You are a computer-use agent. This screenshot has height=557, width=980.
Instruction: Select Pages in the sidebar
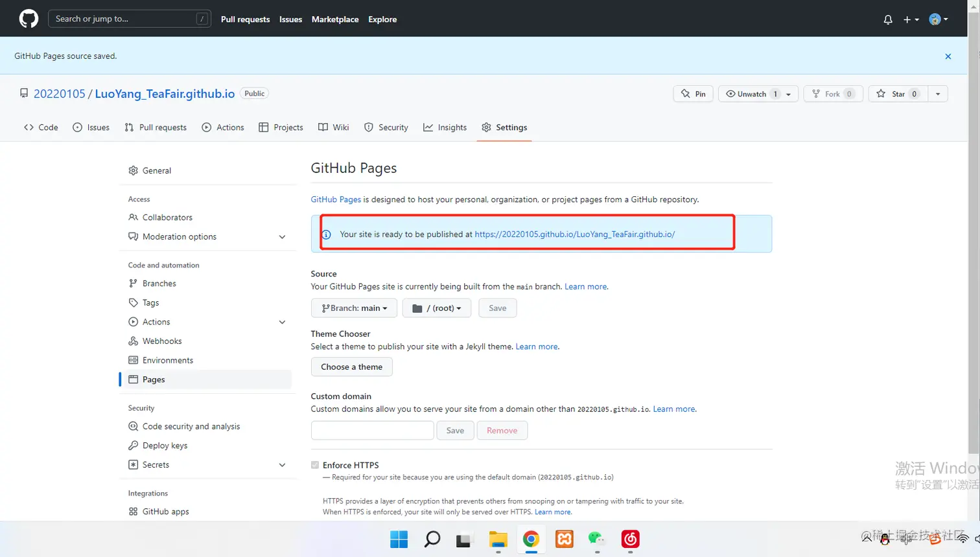click(x=206, y=380)
